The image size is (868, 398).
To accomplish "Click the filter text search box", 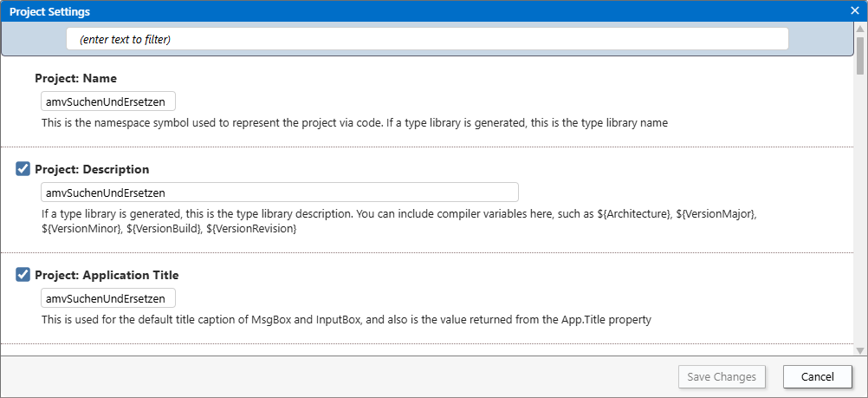I will point(427,39).
